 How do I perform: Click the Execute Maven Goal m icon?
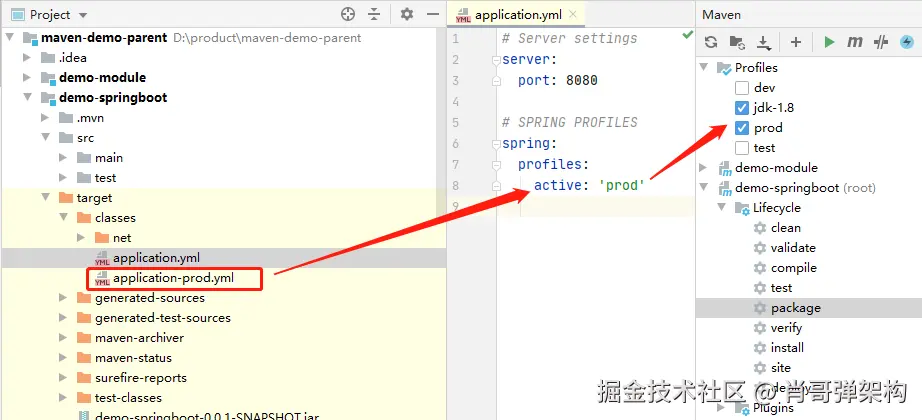coord(854,42)
